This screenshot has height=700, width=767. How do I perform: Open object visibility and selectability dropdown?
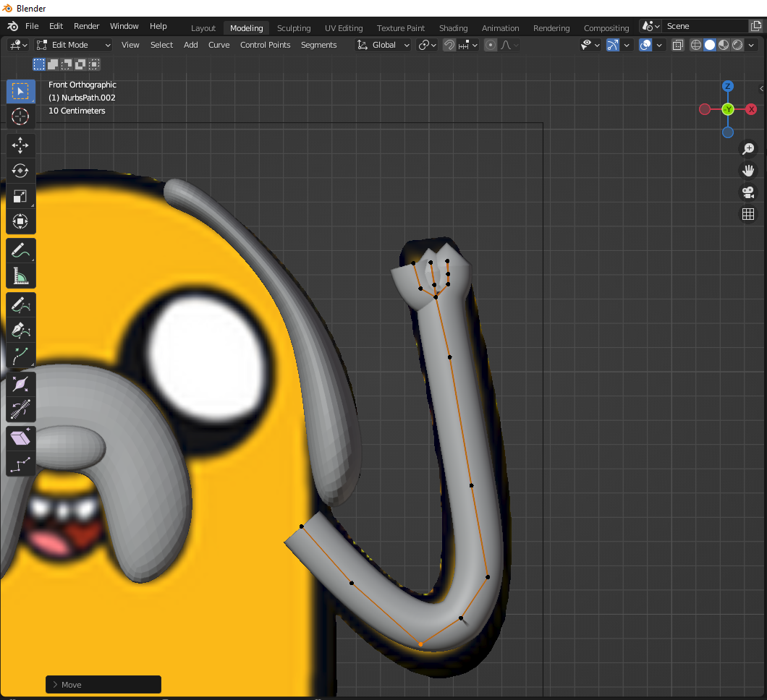(x=590, y=45)
